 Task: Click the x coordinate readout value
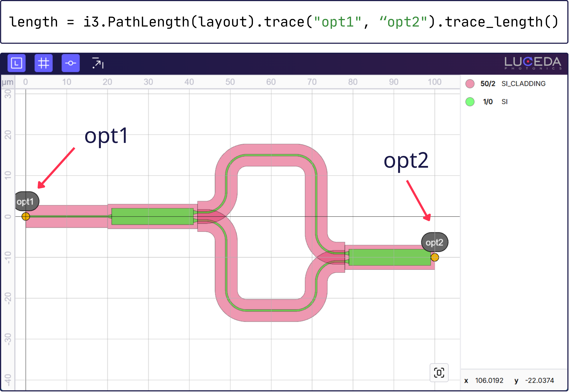point(489,380)
